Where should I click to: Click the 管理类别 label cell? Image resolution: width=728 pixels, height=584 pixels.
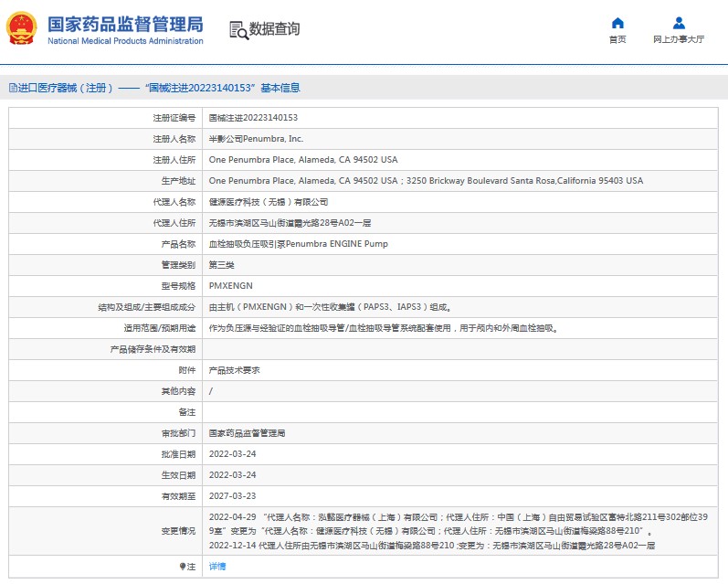click(105, 265)
